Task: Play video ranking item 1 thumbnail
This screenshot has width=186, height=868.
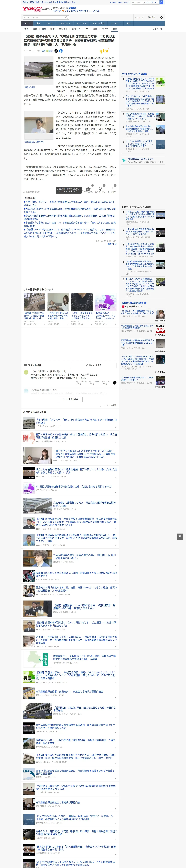Action: (160, 215)
